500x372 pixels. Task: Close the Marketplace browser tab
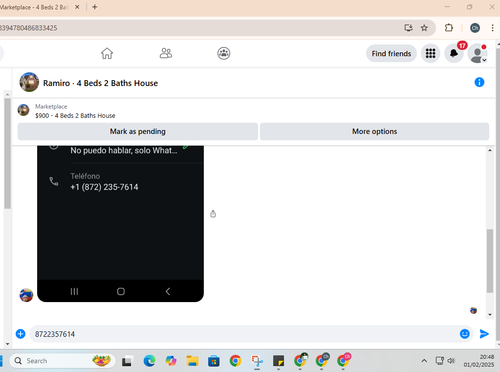pos(77,7)
